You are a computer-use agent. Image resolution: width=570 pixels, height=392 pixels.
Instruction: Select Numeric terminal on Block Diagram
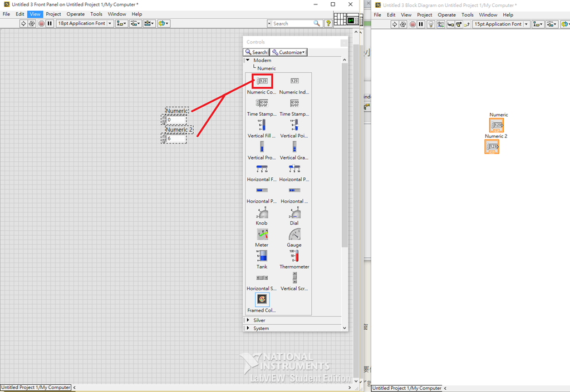tap(496, 125)
